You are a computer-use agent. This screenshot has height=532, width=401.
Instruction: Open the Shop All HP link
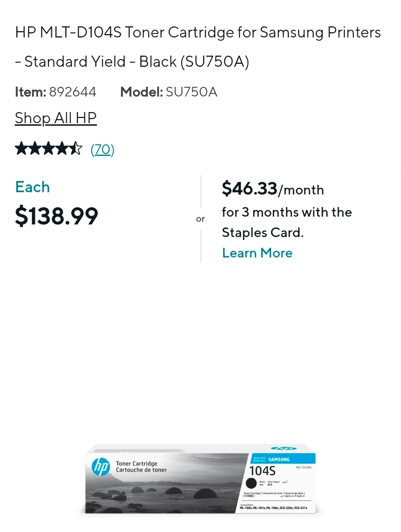click(56, 118)
